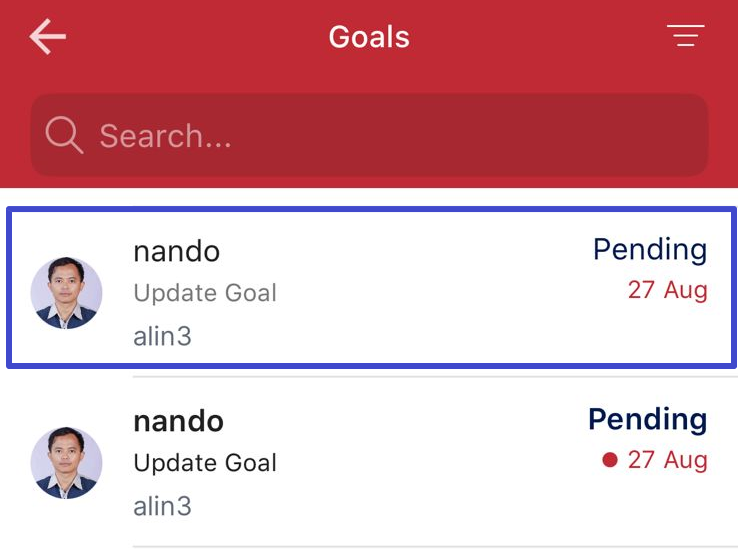Viewport: 738px width, 549px height.
Task: Open the filter options icon
Action: pyautogui.click(x=686, y=36)
